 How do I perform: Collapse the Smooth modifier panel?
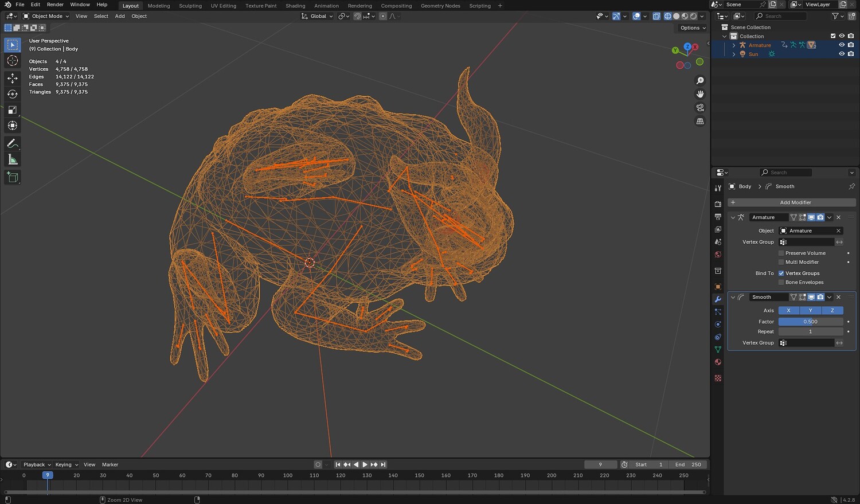tap(733, 297)
